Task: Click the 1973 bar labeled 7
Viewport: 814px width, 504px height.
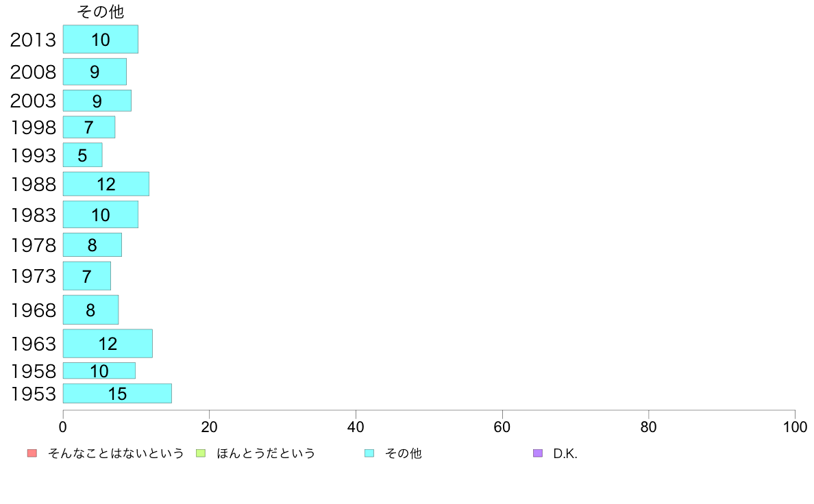Action: pos(87,275)
